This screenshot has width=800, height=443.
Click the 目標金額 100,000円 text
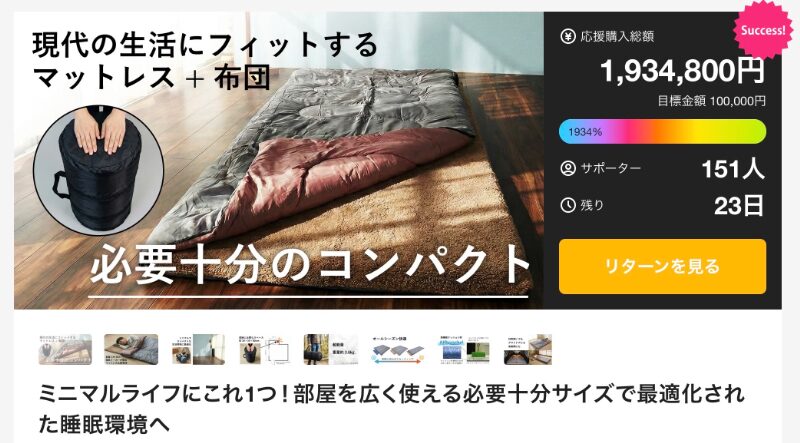(x=711, y=101)
